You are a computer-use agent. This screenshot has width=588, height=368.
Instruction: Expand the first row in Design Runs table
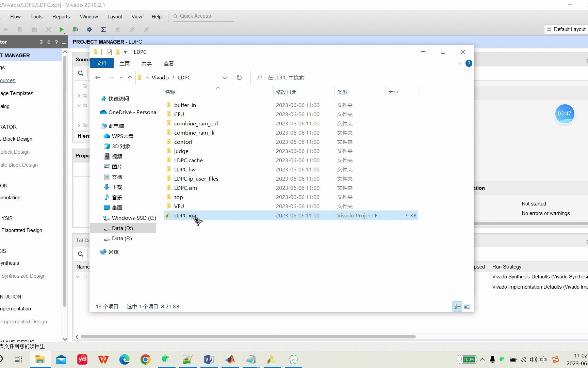tap(78, 277)
